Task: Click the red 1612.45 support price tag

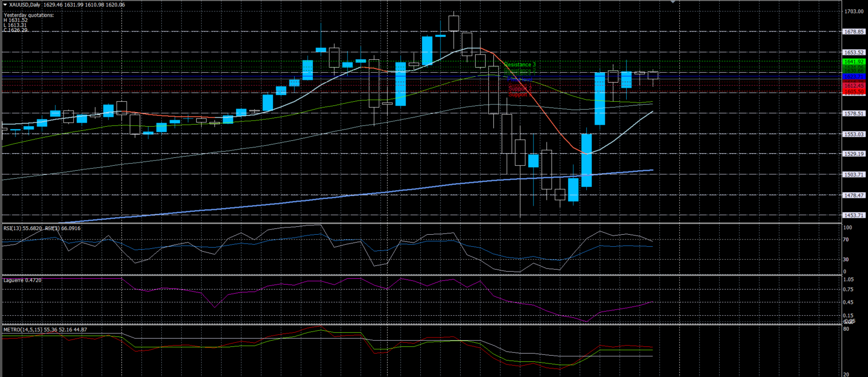Action: tap(854, 86)
